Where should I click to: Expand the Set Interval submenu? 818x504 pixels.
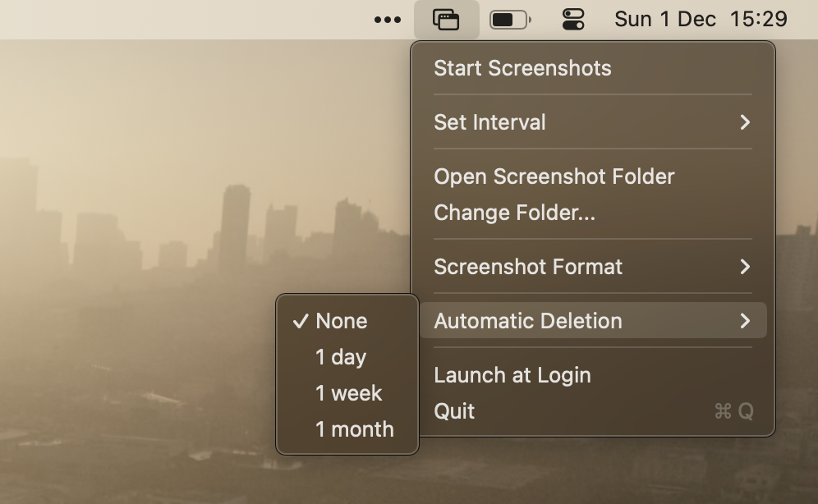tap(489, 122)
